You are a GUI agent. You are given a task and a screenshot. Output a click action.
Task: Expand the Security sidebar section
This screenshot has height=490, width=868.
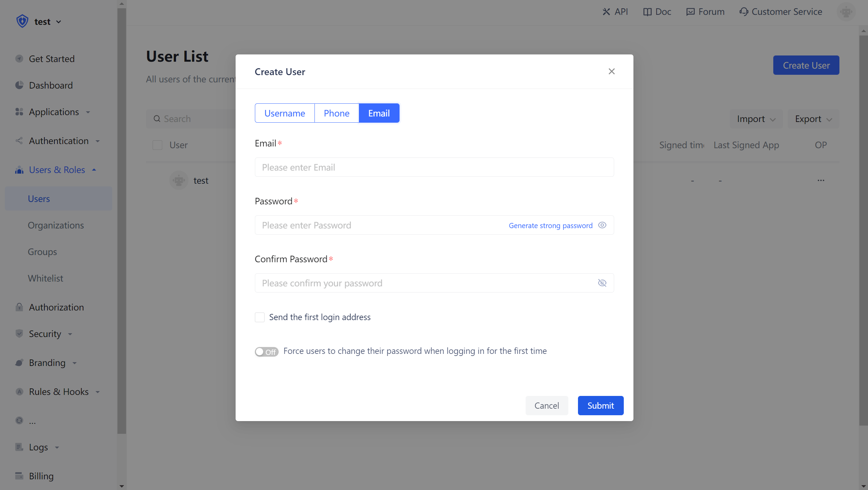[45, 334]
